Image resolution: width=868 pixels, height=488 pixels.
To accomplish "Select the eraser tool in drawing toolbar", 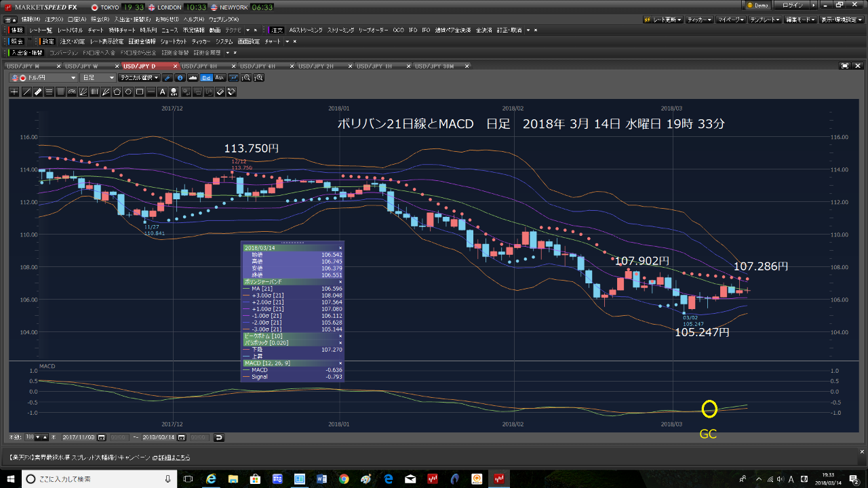I will [219, 91].
